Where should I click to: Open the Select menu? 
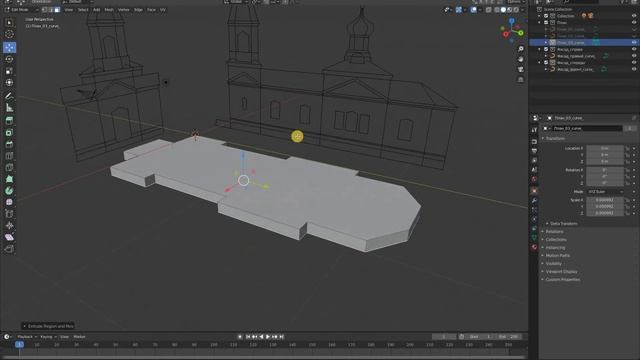tap(83, 10)
